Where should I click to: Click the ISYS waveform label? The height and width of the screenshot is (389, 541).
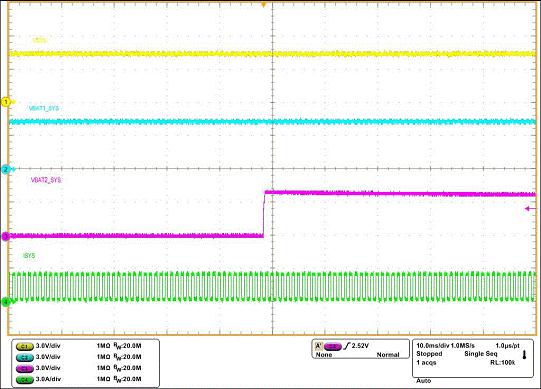click(29, 256)
